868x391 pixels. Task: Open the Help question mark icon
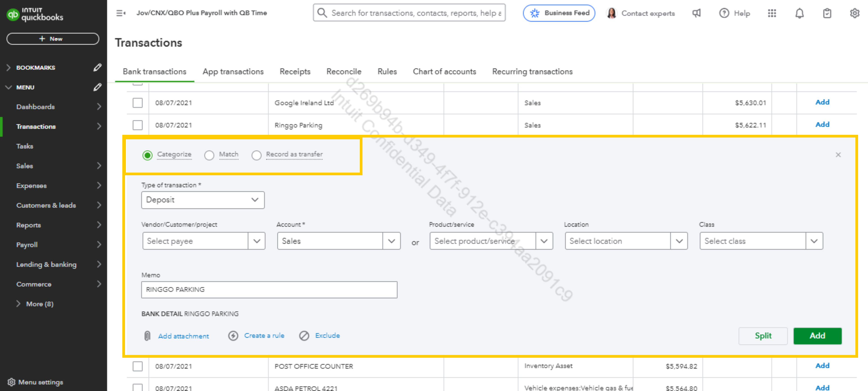point(724,13)
